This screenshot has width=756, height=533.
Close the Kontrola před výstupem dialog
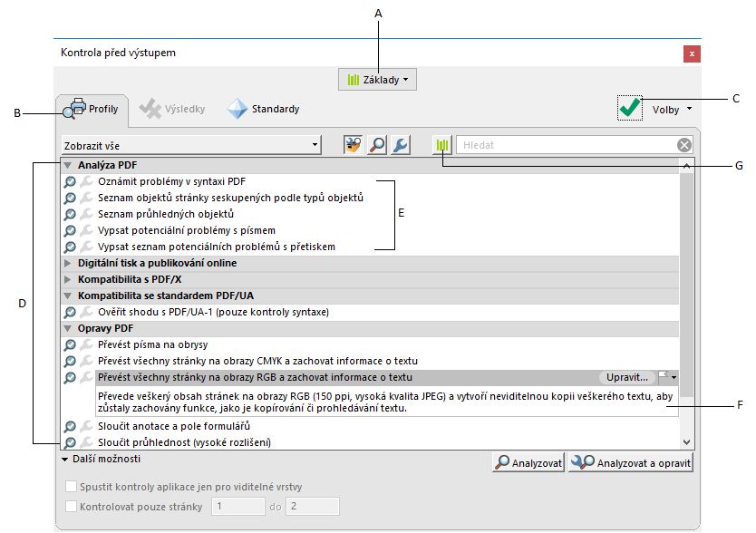coord(692,53)
